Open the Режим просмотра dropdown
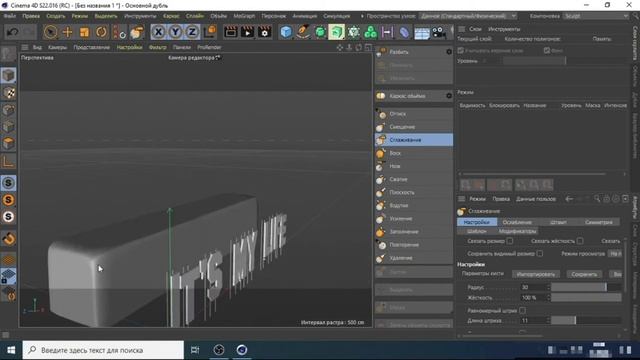Image resolution: width=640 pixels, height=360 pixels. click(x=615, y=253)
